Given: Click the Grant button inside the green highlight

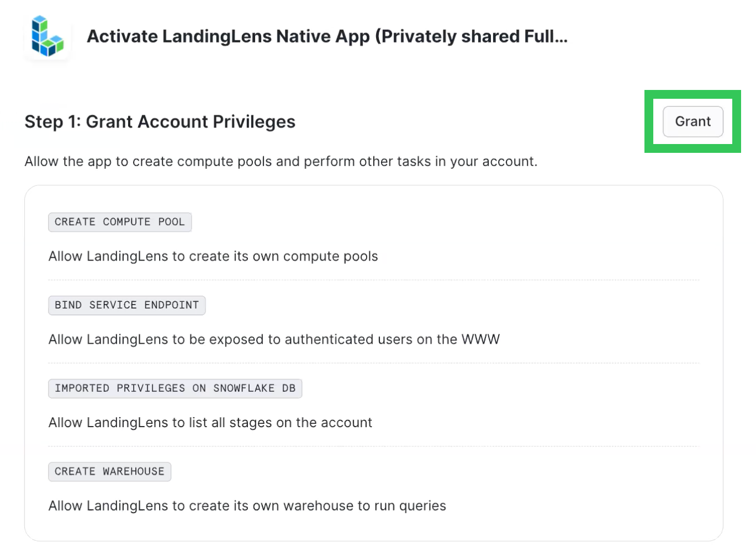Looking at the screenshot, I should (x=692, y=121).
